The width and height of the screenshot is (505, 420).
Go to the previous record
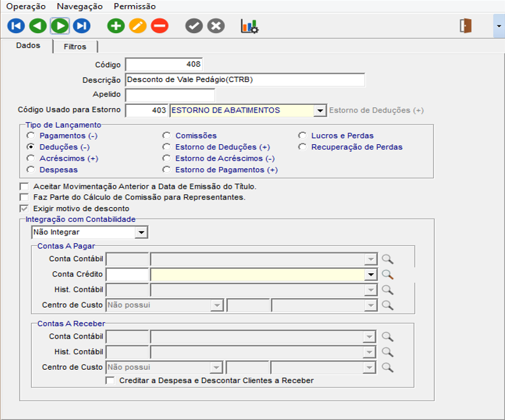click(x=37, y=26)
